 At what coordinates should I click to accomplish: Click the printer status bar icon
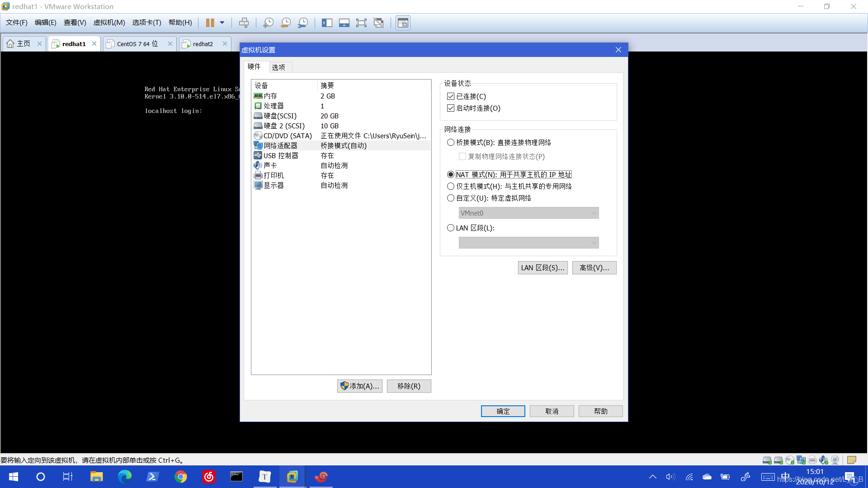coord(812,460)
